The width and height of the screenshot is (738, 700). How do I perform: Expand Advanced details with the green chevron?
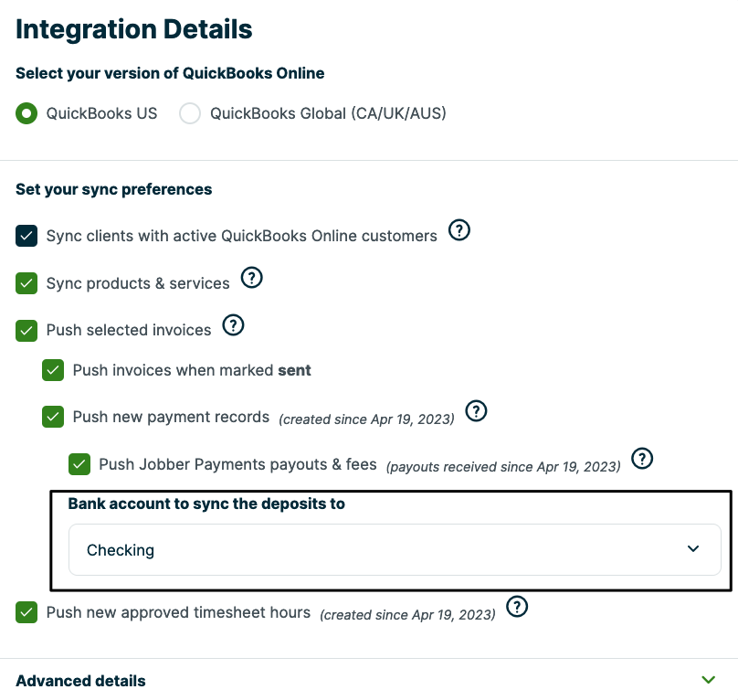[x=708, y=680]
